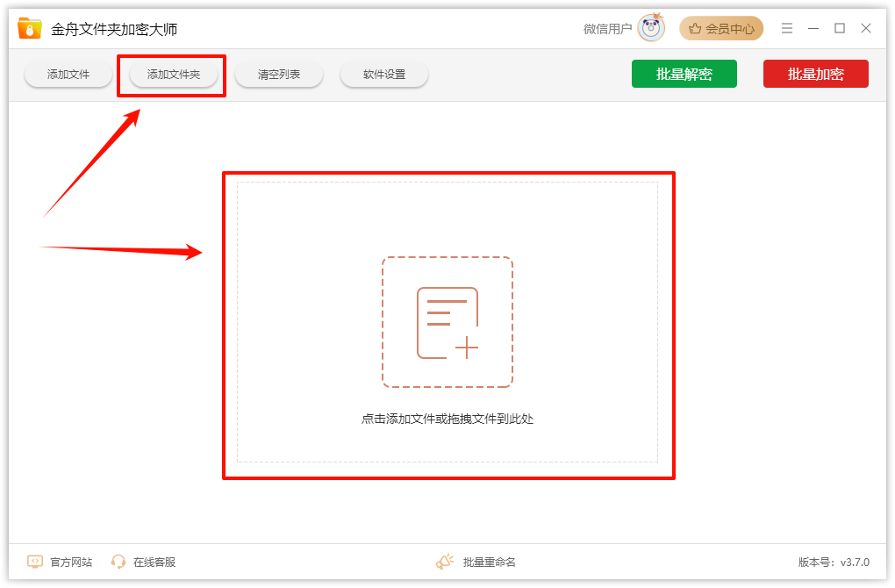Minimize the application window
This screenshot has height=588, width=895.
pyautogui.click(x=813, y=29)
